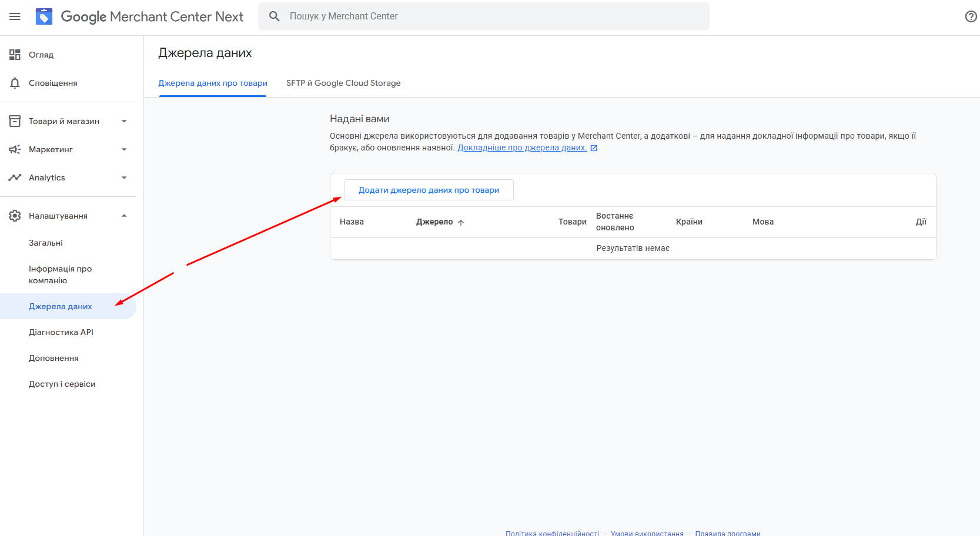Open Доступ і сервіси settings item

tap(62, 384)
